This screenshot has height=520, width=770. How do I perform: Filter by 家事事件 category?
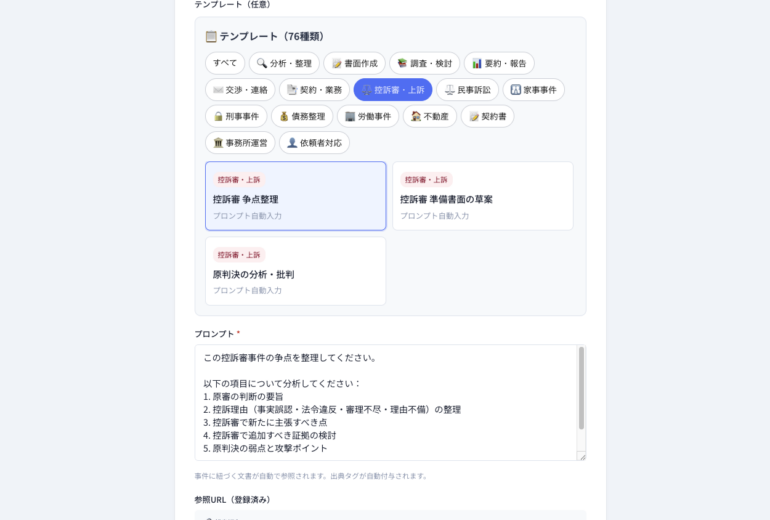[533, 90]
